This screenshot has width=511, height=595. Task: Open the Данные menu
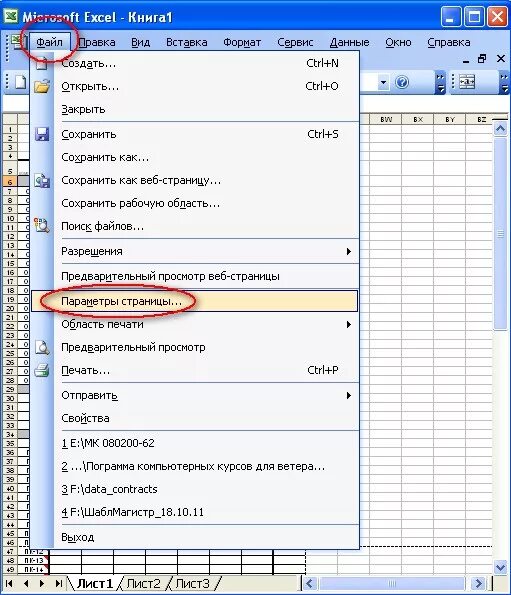[349, 42]
